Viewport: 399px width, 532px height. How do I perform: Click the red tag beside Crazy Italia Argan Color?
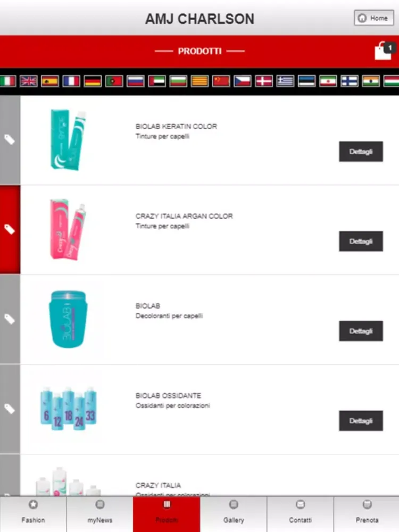(x=10, y=230)
